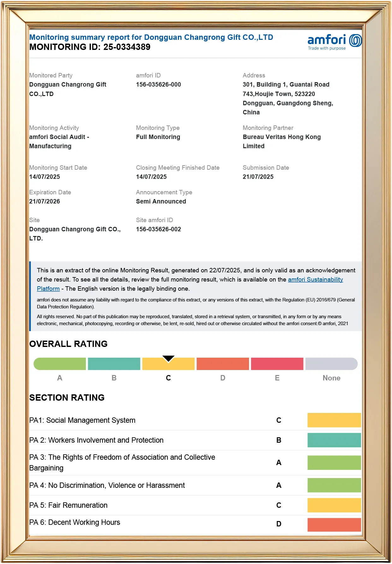Screen dimensions: 392x564
Task: Click orange swatch for PA 6 Working Hours
Action: pos(334,525)
